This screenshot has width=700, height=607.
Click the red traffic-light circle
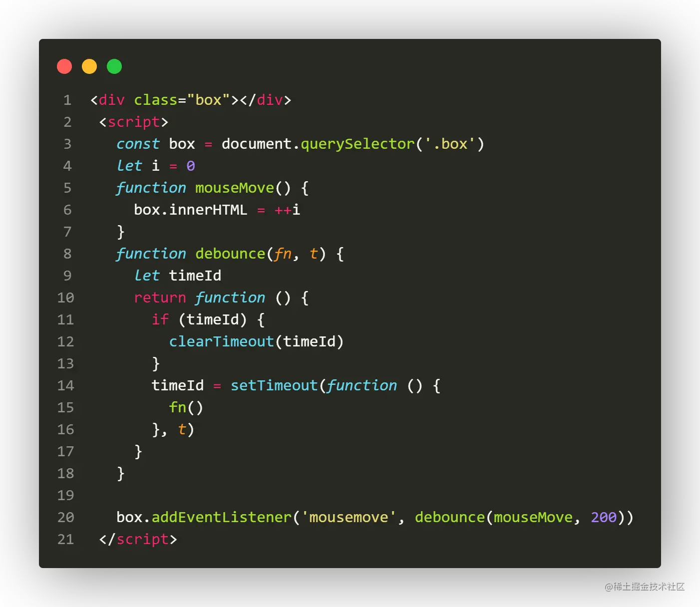(64, 66)
